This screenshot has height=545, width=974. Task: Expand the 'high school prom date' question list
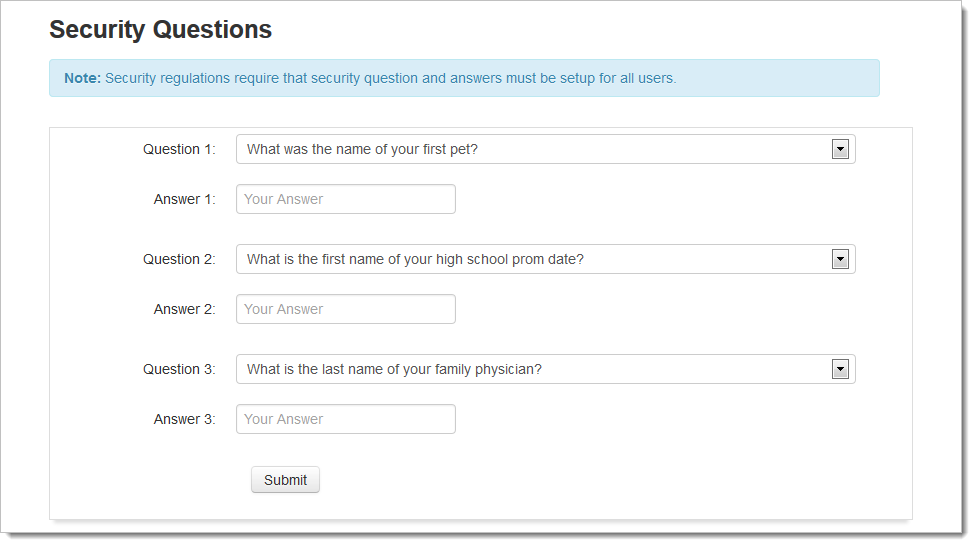[x=545, y=259]
